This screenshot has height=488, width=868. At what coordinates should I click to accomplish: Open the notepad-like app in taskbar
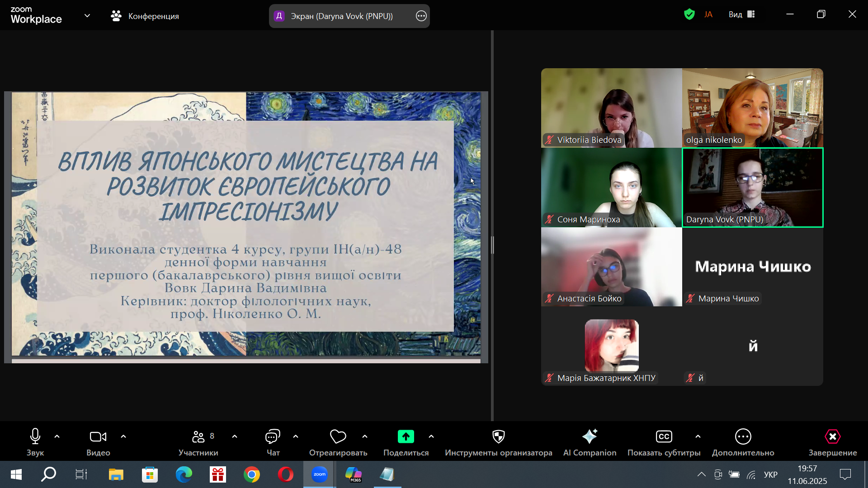click(x=387, y=474)
